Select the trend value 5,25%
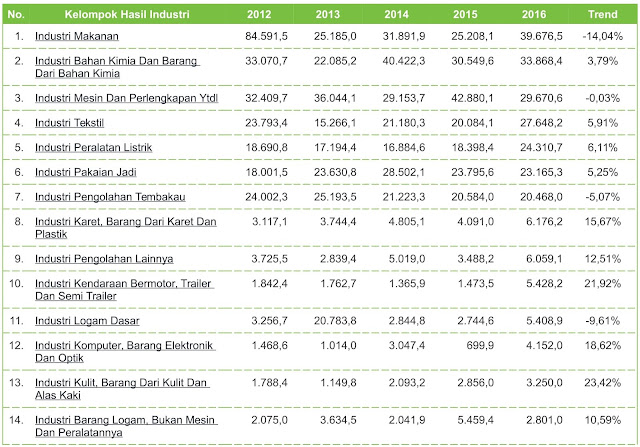640x447 pixels. coord(602,172)
